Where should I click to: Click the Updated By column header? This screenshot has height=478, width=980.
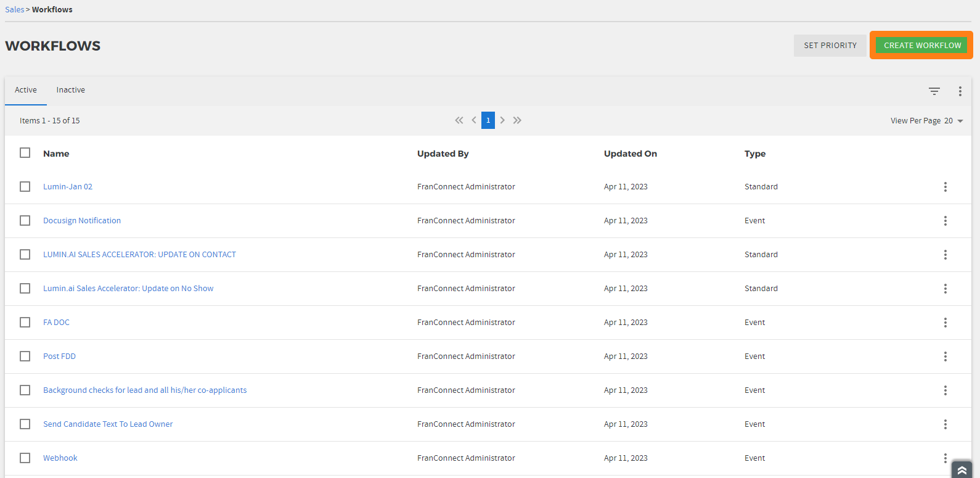click(x=443, y=154)
